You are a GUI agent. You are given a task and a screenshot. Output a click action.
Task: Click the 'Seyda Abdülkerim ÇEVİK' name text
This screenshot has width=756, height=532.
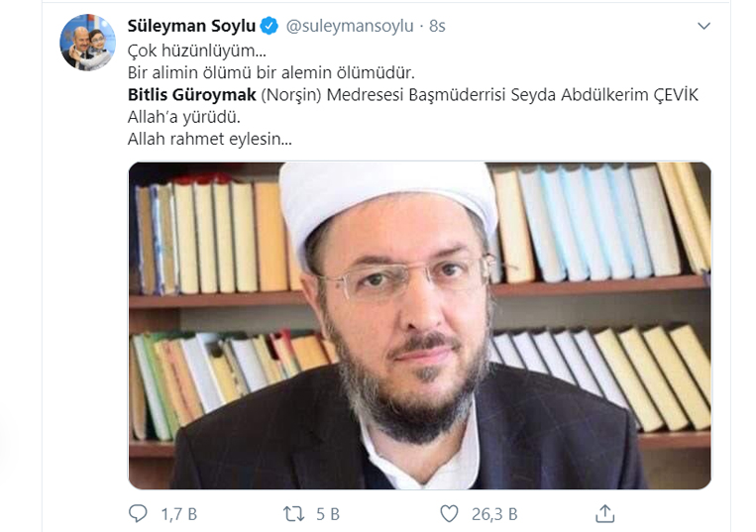[604, 95]
